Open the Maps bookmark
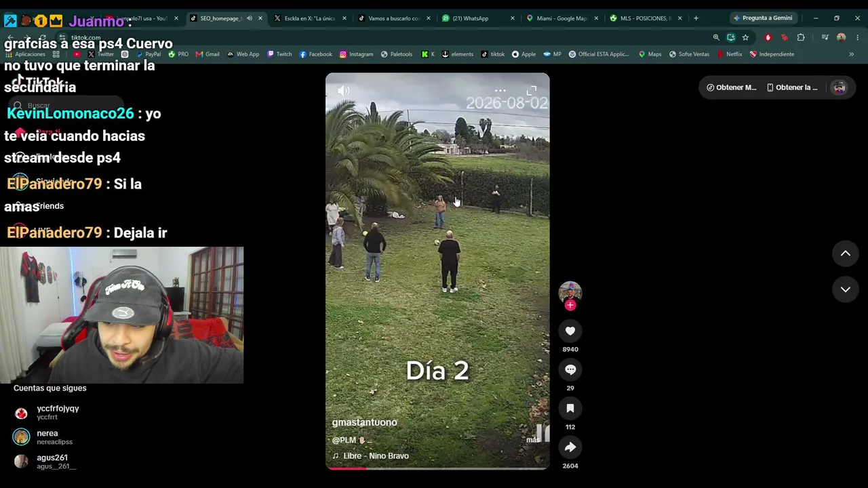 (x=650, y=54)
